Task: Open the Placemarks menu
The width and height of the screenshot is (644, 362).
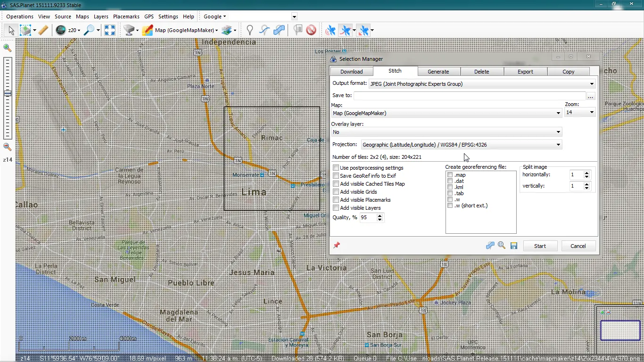Action: point(126,16)
